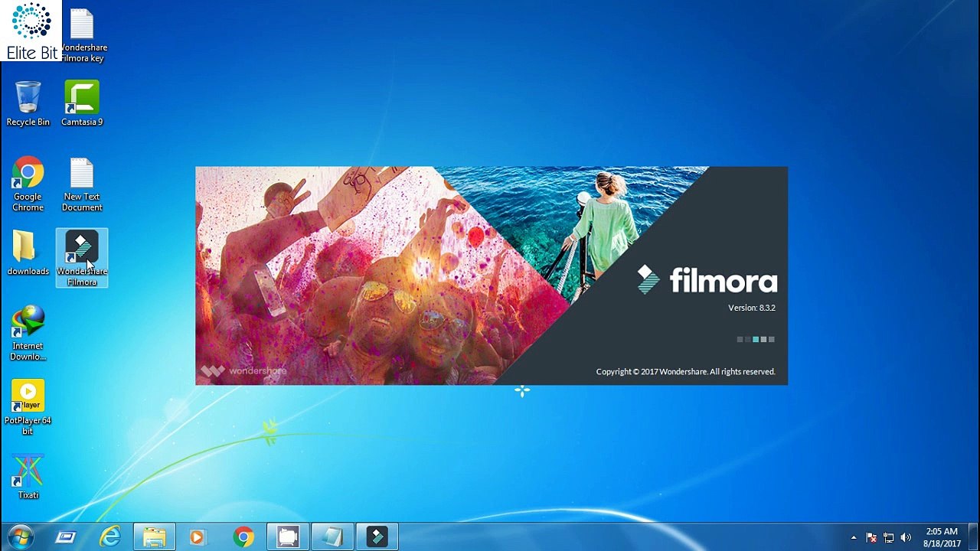
Task: Select the Camtasia 9 desktop shortcut
Action: (82, 103)
